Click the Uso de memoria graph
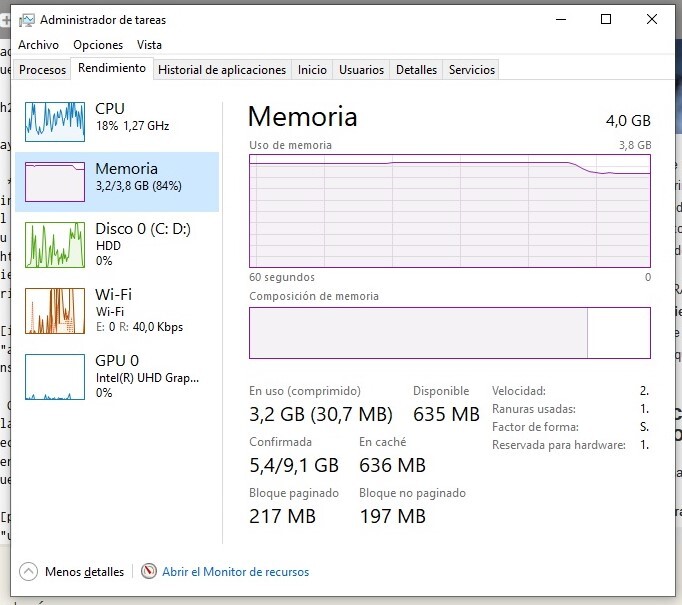This screenshot has height=605, width=682. tap(450, 211)
